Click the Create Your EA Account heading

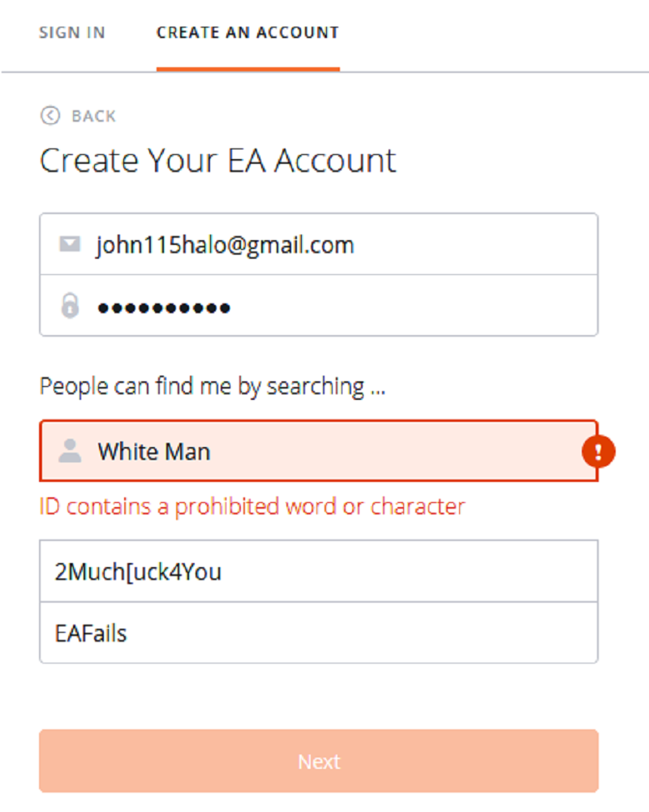(x=217, y=161)
